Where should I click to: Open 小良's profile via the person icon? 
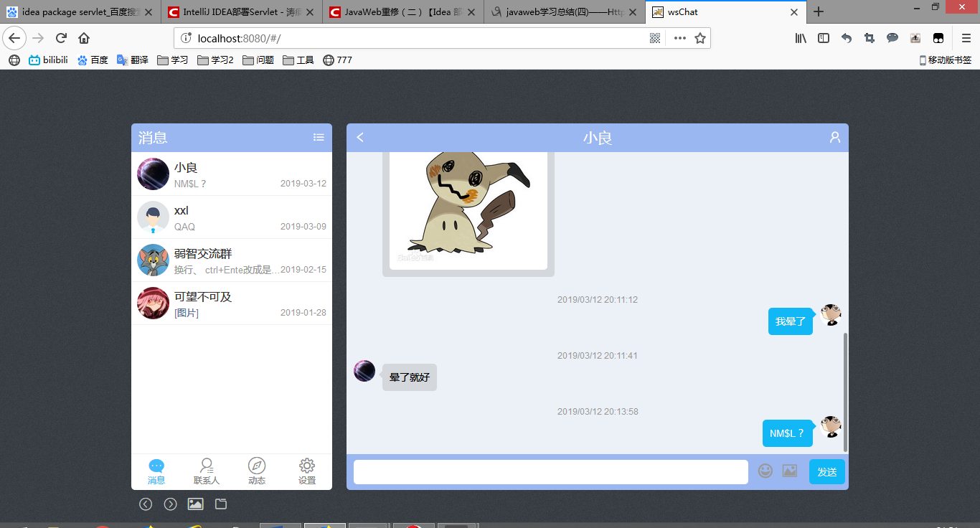[x=835, y=137]
